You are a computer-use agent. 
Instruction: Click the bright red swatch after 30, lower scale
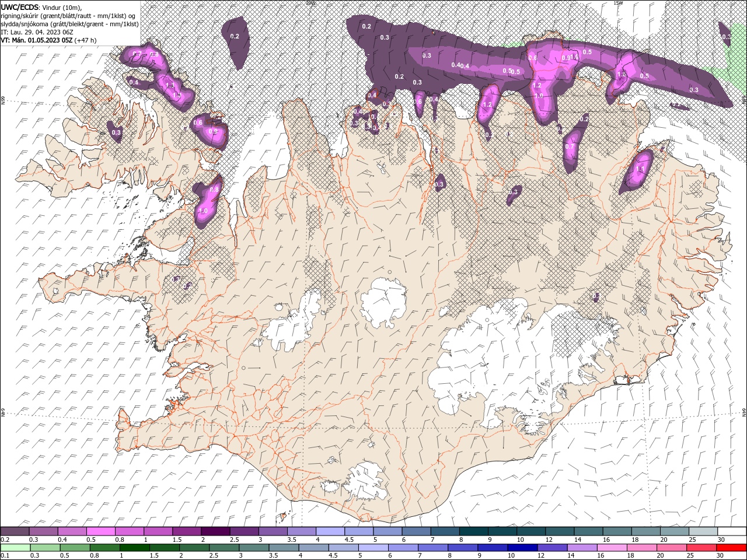(731, 547)
